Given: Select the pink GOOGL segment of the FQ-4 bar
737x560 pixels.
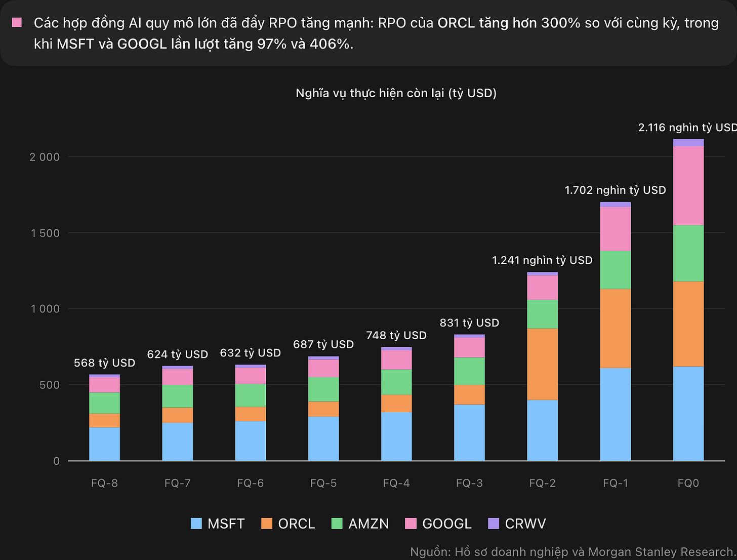Looking at the screenshot, I should coord(396,360).
